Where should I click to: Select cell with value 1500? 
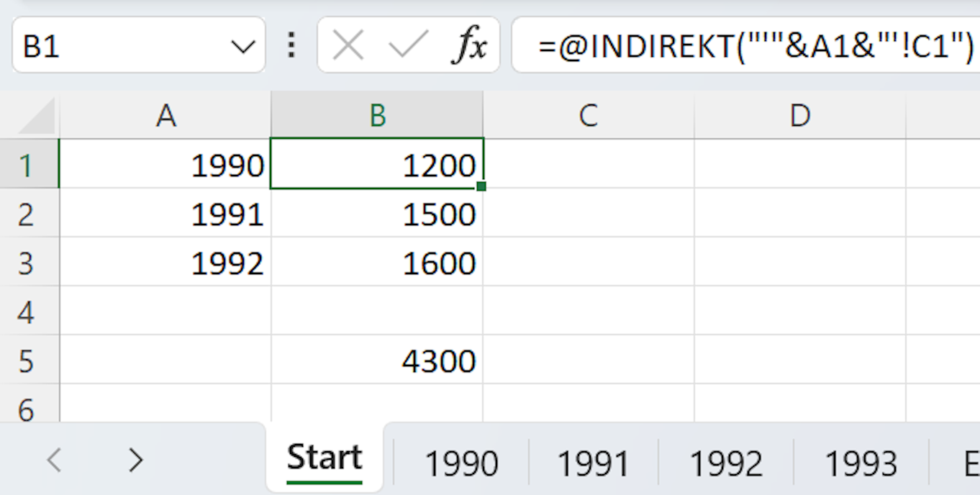(377, 214)
